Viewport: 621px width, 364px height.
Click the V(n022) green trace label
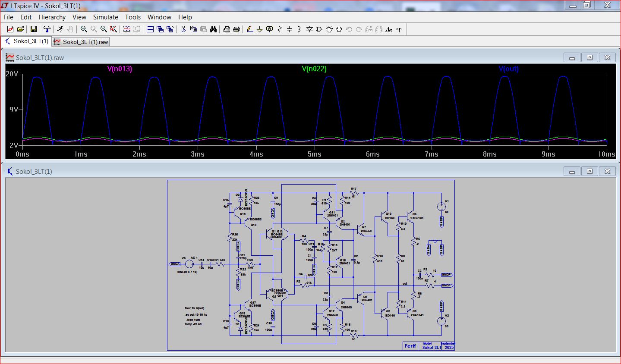[x=314, y=69]
